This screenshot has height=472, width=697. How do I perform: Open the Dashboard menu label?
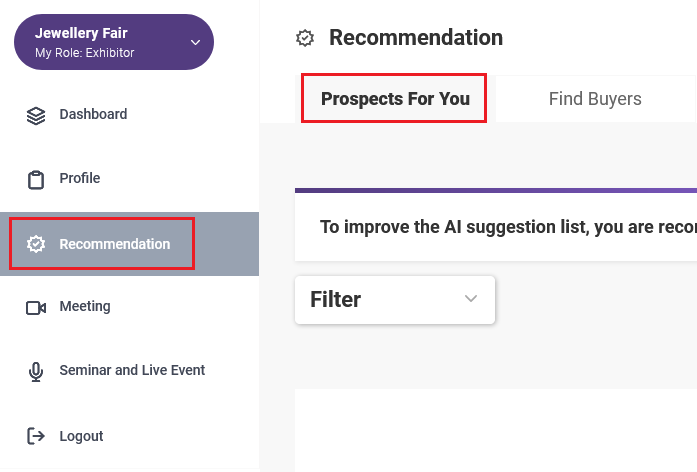point(93,114)
